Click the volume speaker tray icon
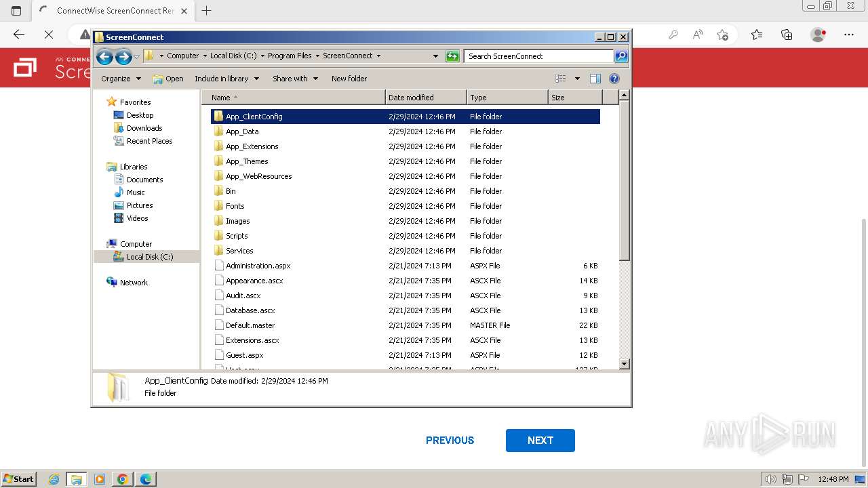This screenshot has height=488, width=868. pyautogui.click(x=770, y=479)
